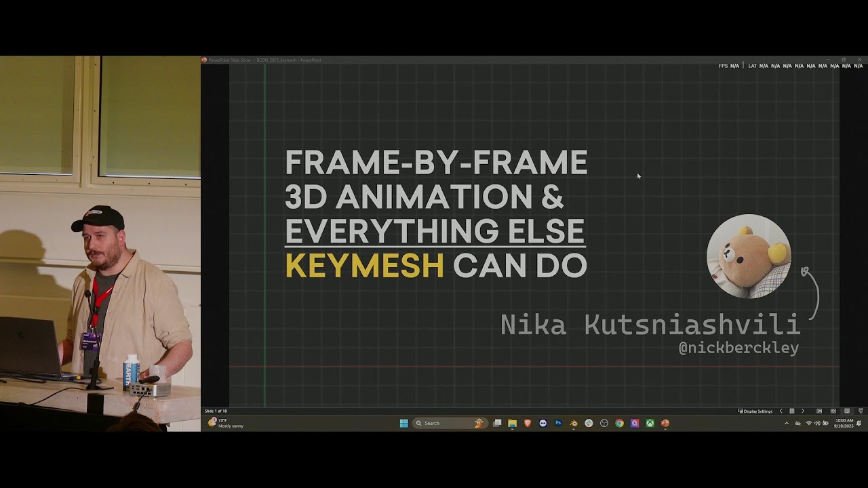Click the '@nickberckley' handle

click(738, 348)
